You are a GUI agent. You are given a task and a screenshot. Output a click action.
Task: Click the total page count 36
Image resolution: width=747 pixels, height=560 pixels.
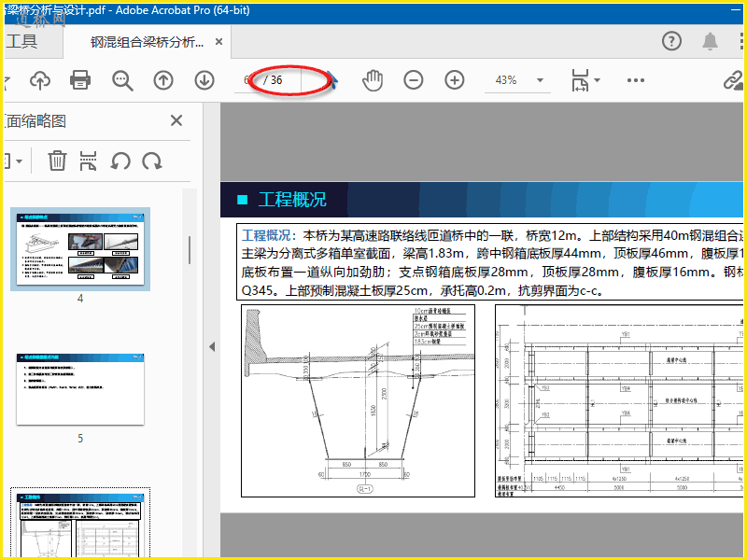tap(276, 80)
